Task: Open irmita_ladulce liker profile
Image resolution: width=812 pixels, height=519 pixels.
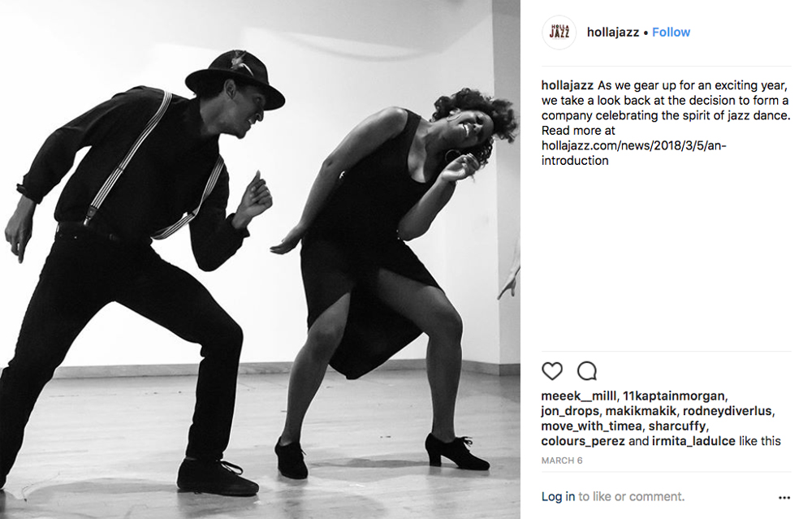Action: (x=693, y=441)
